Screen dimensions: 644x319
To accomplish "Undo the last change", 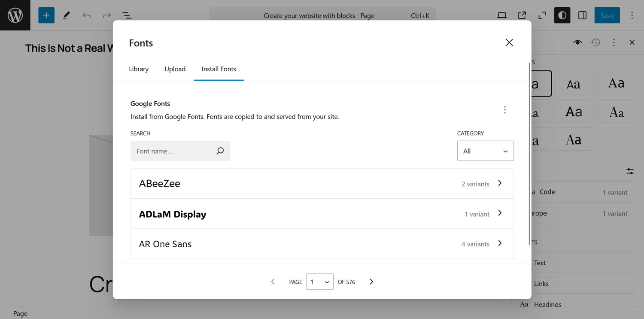I will pos(87,15).
